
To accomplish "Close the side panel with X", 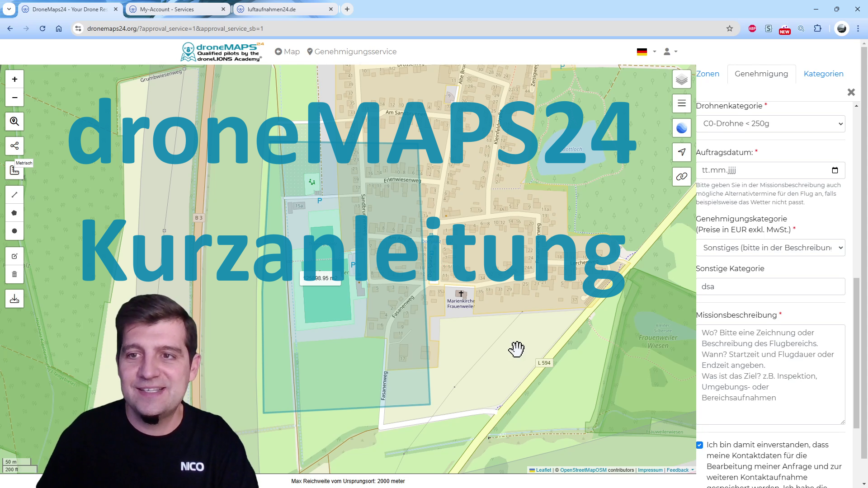I will pyautogui.click(x=851, y=92).
